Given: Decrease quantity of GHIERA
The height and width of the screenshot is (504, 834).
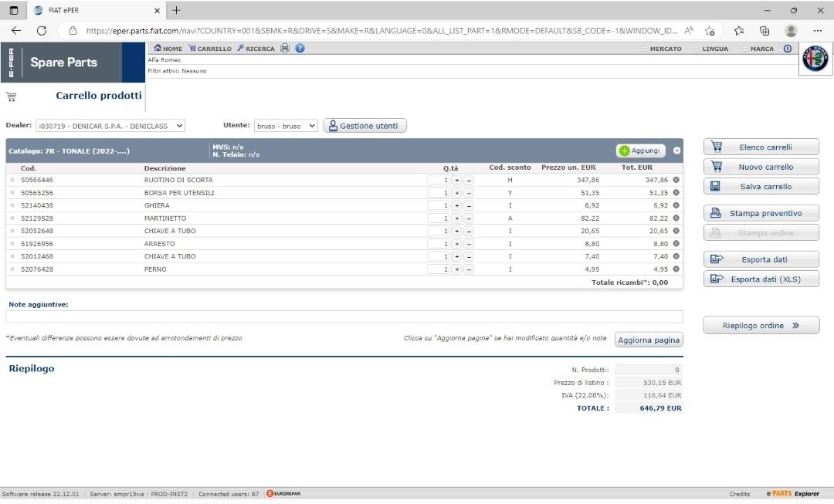Looking at the screenshot, I should coord(469,206).
